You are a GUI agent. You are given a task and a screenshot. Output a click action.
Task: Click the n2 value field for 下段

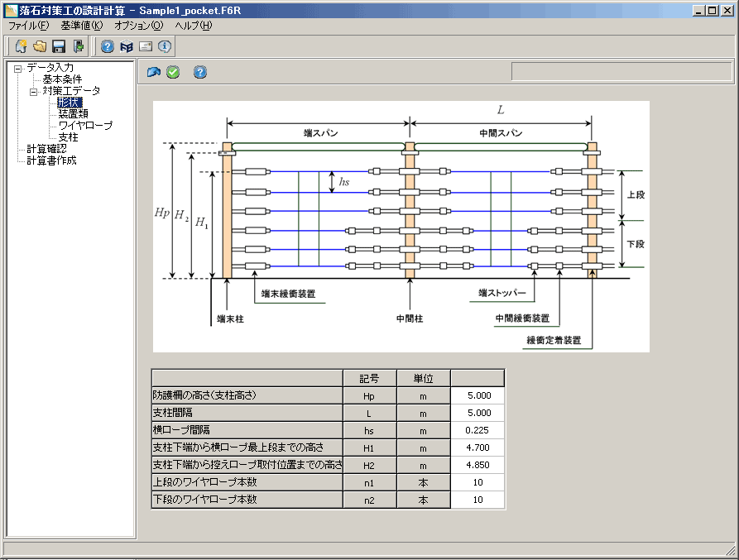tap(477, 500)
